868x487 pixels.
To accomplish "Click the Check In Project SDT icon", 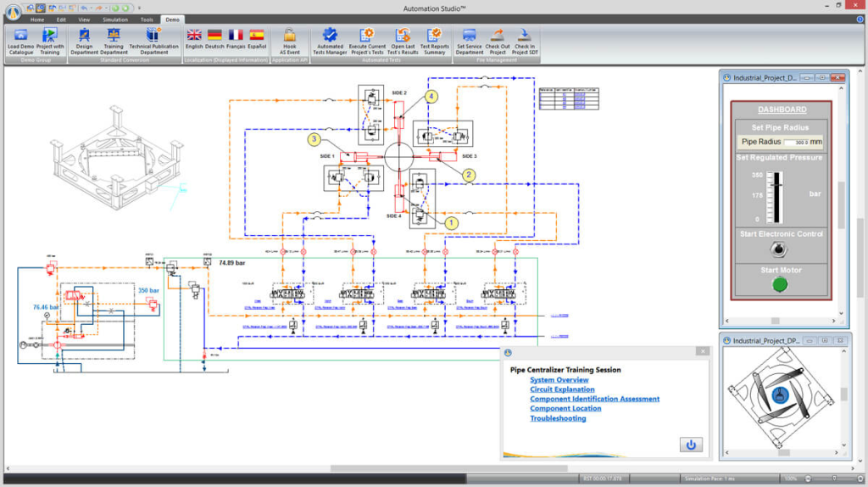I will (x=524, y=42).
